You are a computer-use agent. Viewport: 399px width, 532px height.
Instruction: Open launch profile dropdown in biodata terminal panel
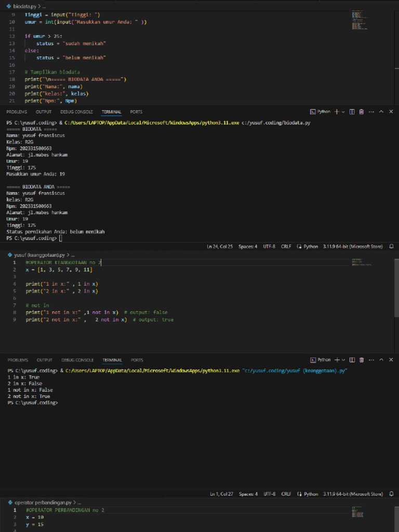click(343, 112)
